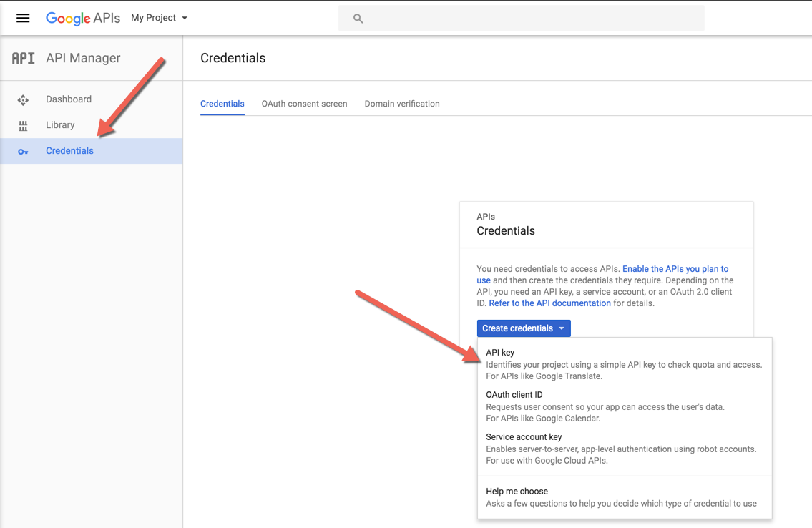Open Refer to the API documentation link
This screenshot has height=528, width=812.
[550, 303]
